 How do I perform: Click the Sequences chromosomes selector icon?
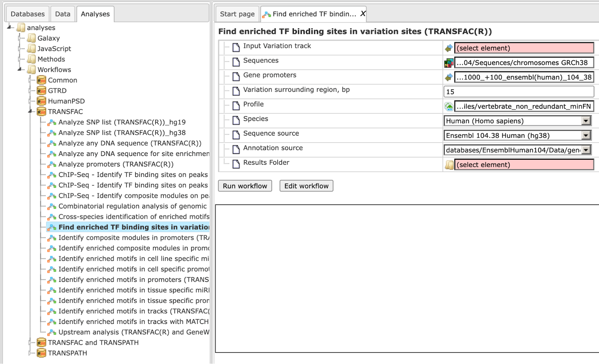449,63
